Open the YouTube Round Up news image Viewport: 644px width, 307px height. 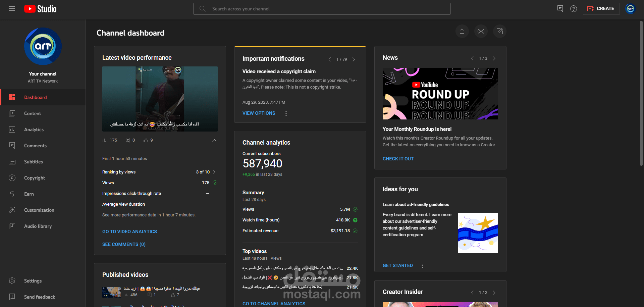coord(440,94)
